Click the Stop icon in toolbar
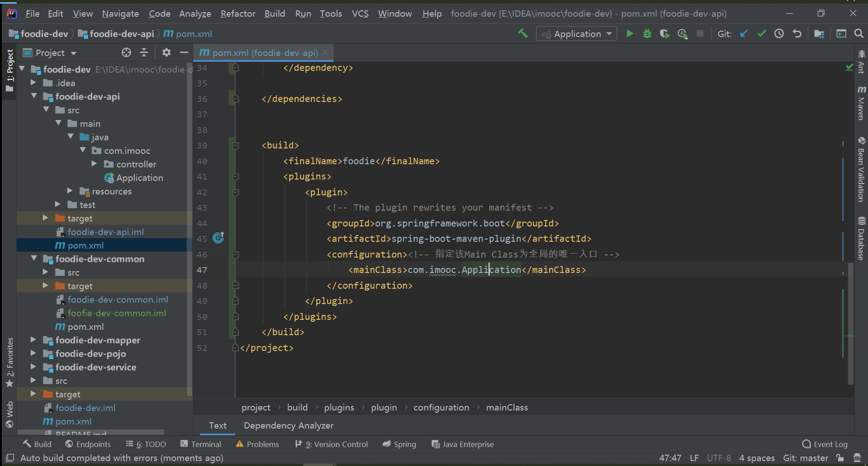 700,33
